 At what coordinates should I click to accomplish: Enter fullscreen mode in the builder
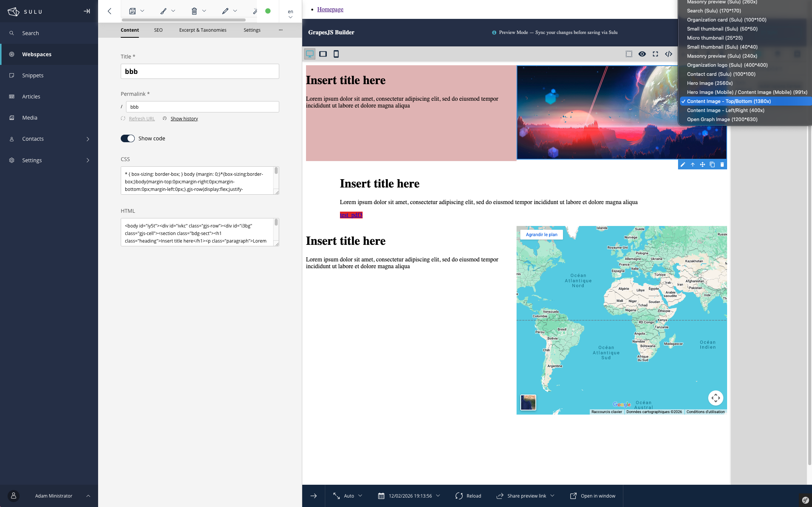655,54
